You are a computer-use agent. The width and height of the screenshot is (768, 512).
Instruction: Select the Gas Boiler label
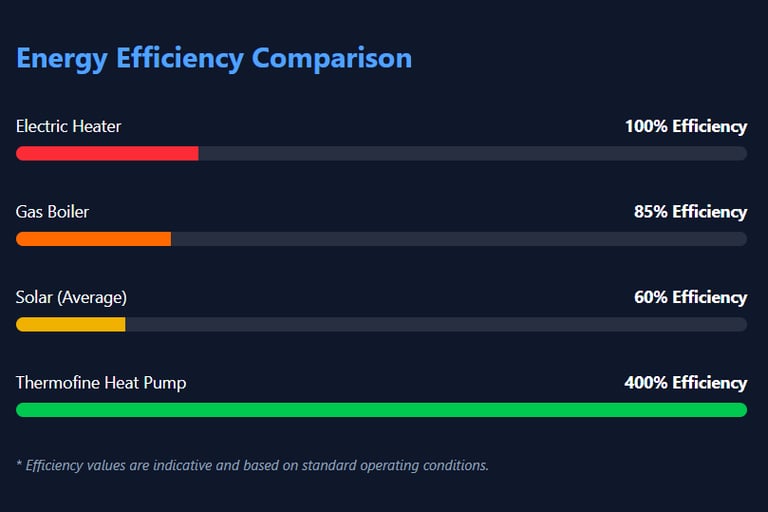point(52,212)
